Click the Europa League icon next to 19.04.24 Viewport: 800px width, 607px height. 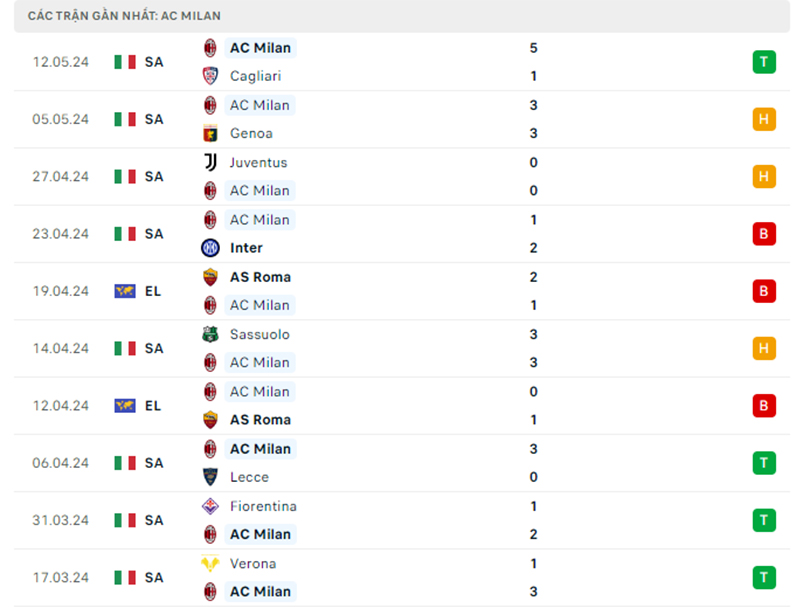(124, 291)
